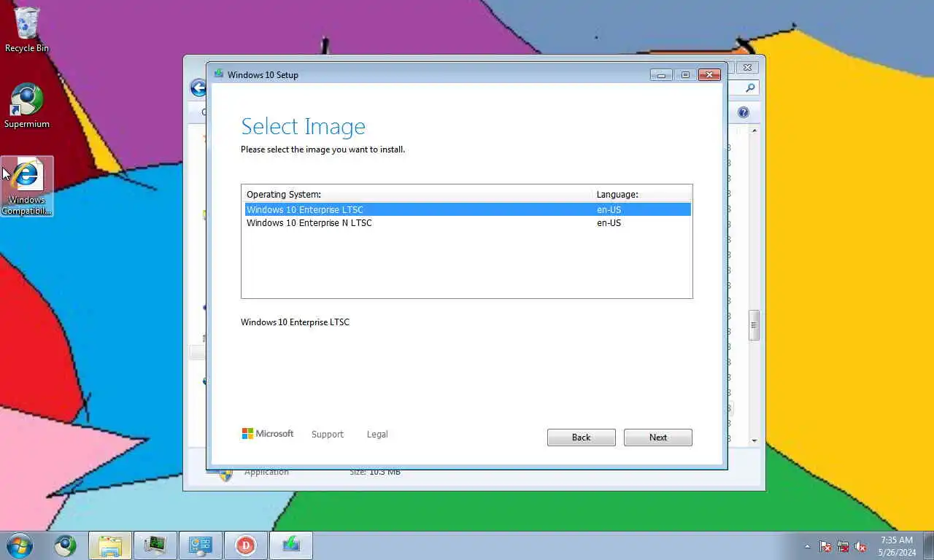Image resolution: width=934 pixels, height=560 pixels.
Task: Click the Language column header
Action: 617,194
